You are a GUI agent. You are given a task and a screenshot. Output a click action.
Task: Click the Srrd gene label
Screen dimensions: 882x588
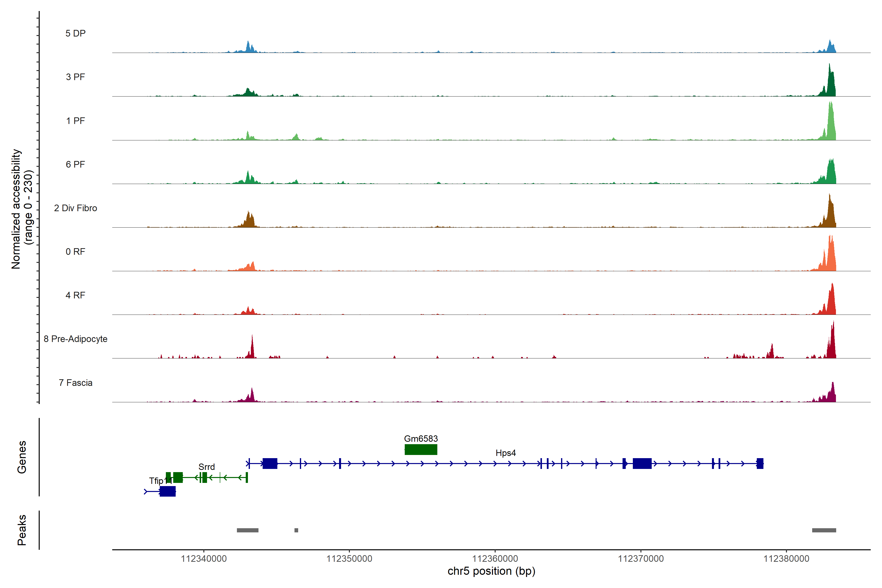207,467
